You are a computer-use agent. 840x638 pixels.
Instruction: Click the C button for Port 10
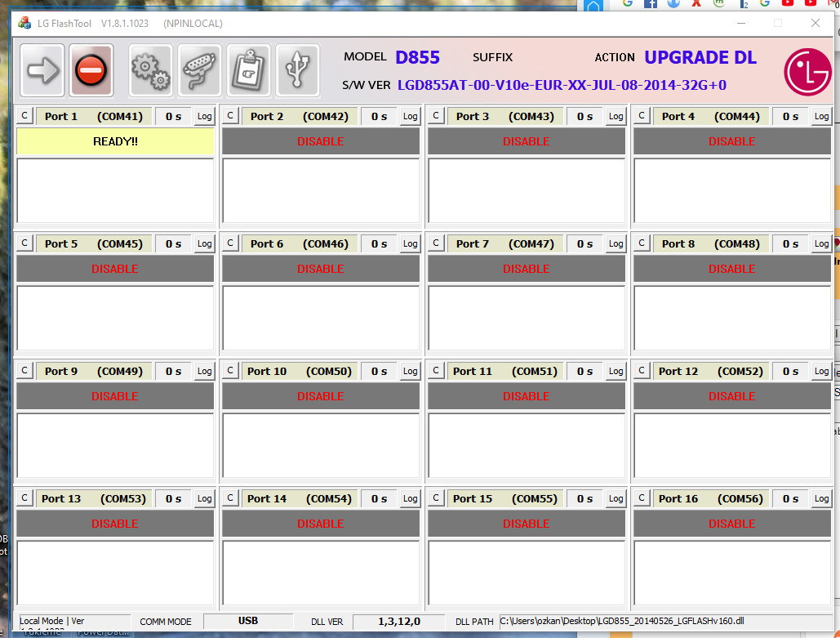(x=230, y=371)
